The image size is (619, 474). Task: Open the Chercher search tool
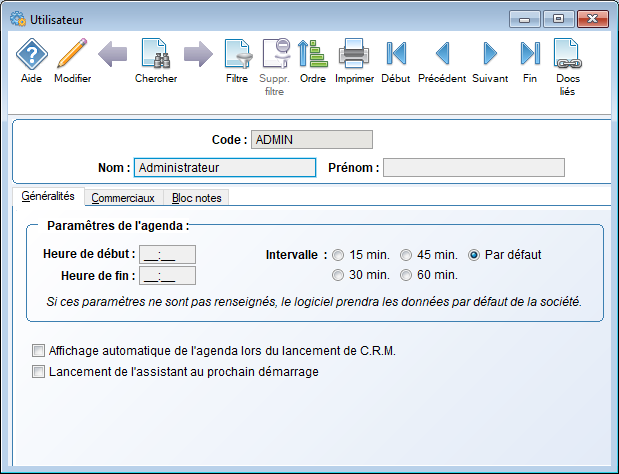(156, 58)
